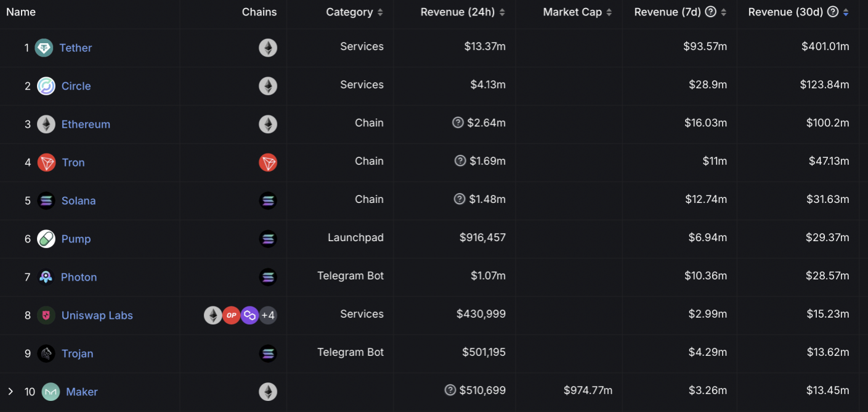This screenshot has width=868, height=412.
Task: Click the Circle logo icon
Action: point(46,86)
